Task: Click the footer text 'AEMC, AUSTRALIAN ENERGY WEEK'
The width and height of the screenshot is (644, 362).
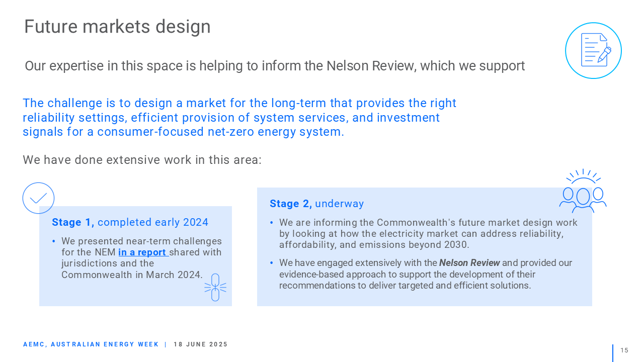Action: tap(91, 344)
